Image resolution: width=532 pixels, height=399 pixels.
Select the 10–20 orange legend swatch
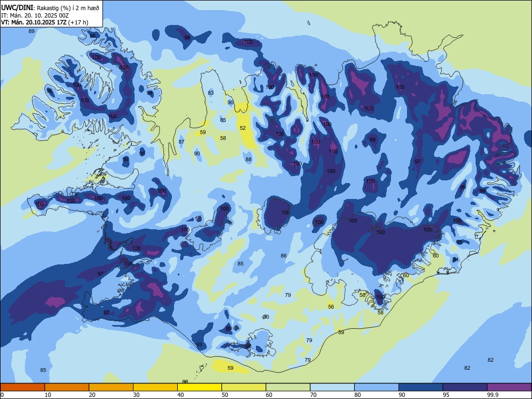(67, 387)
